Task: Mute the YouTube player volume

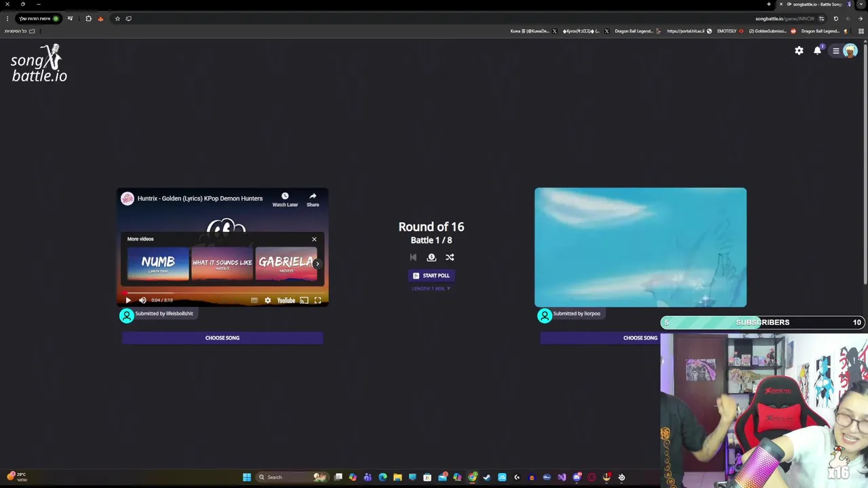Action: tap(142, 300)
